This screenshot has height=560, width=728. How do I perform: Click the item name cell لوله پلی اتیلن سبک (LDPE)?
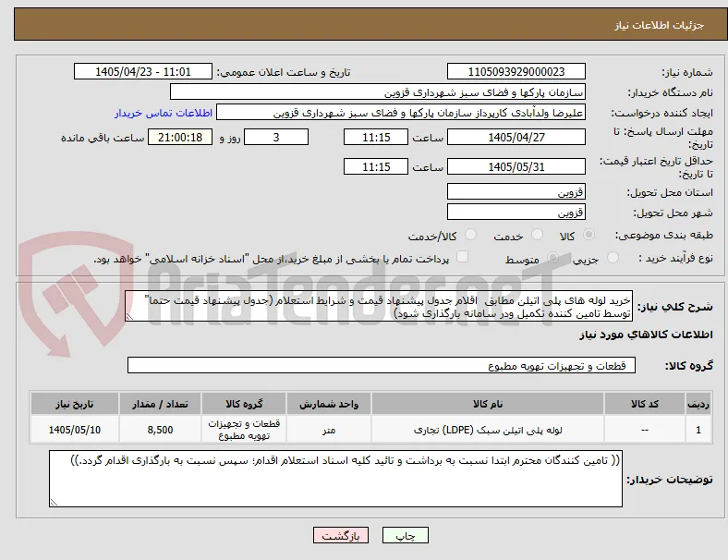pos(487,430)
